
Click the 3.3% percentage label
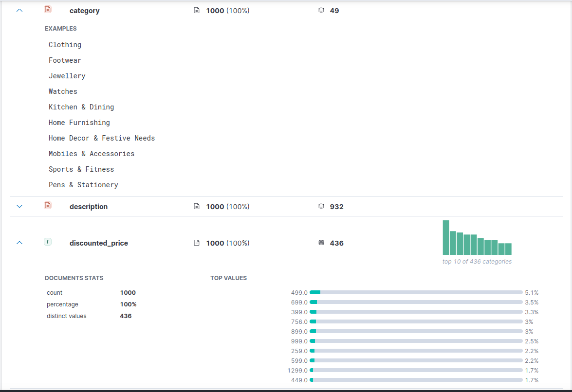coord(532,312)
